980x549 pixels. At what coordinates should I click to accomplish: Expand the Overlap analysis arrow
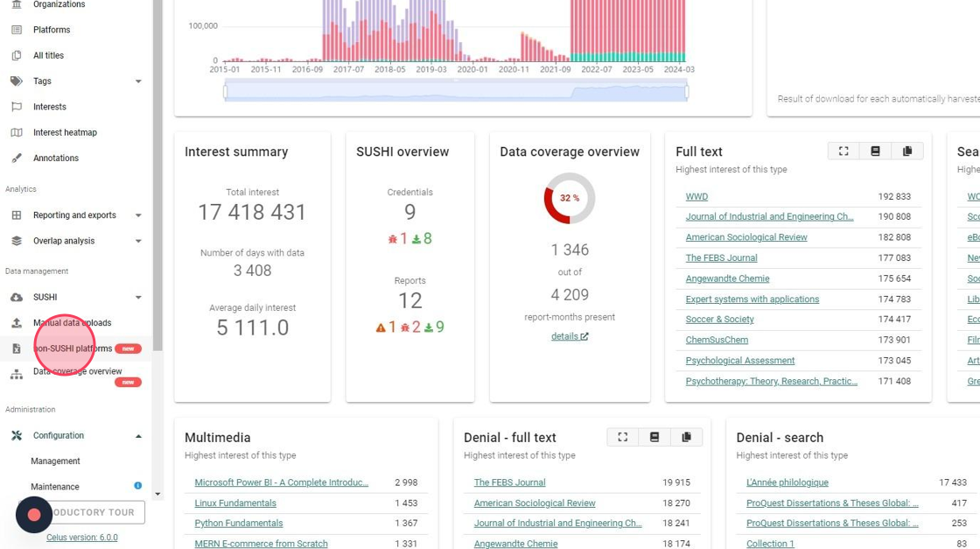point(138,241)
